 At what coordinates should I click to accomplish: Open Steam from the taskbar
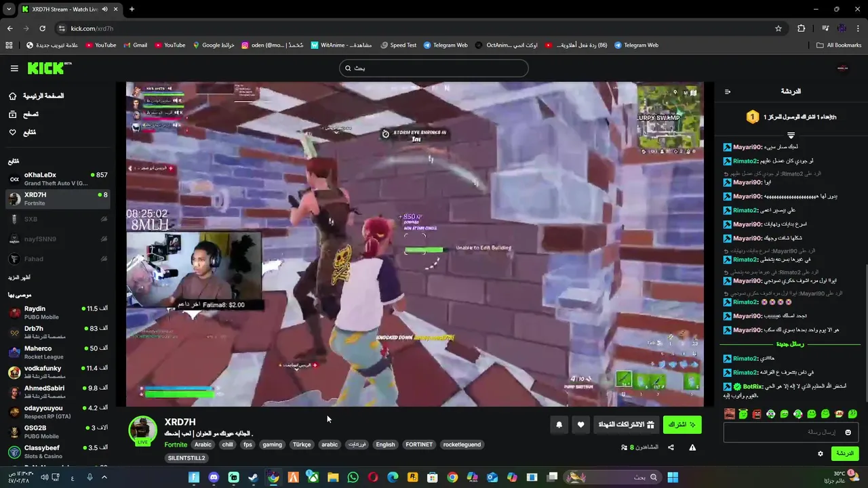point(253,478)
